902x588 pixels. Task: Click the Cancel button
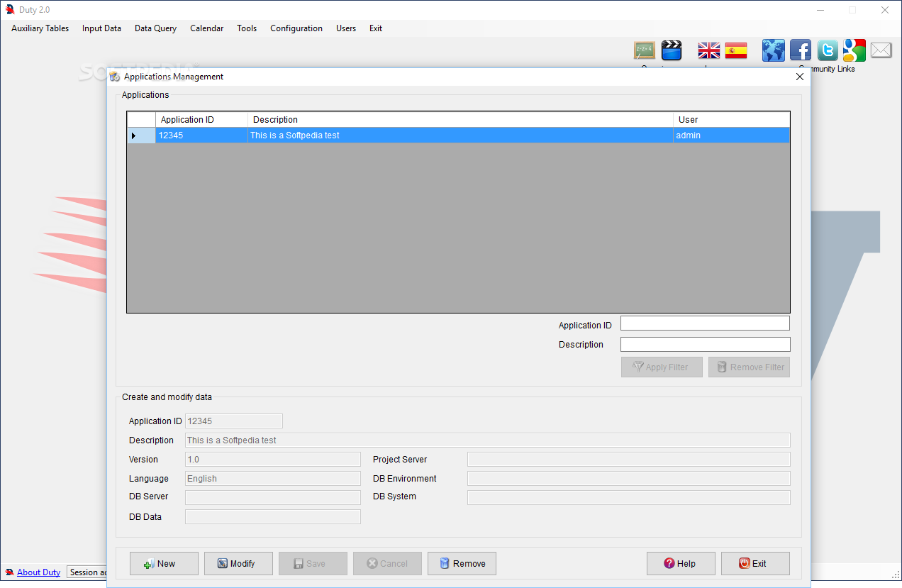(387, 563)
